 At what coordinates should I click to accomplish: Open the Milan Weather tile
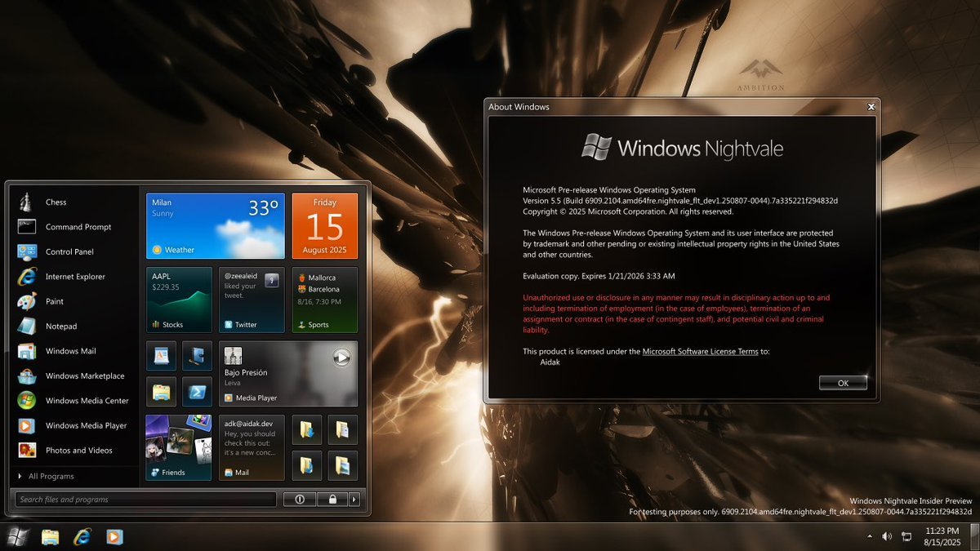[x=216, y=226]
